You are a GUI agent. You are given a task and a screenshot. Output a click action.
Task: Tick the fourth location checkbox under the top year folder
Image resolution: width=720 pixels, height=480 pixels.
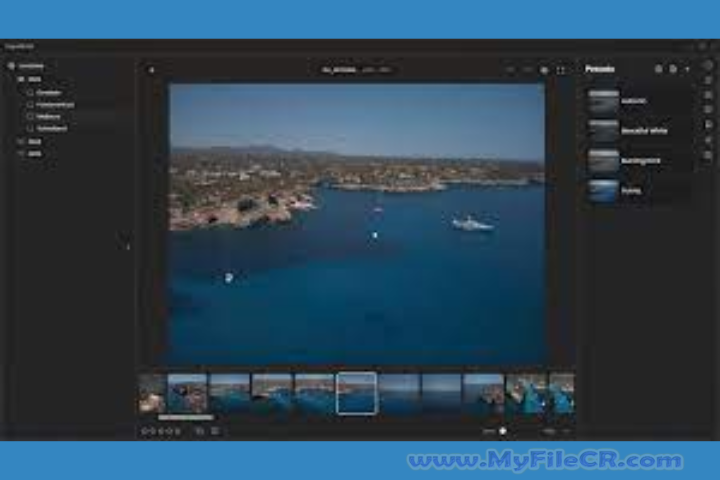(x=30, y=129)
